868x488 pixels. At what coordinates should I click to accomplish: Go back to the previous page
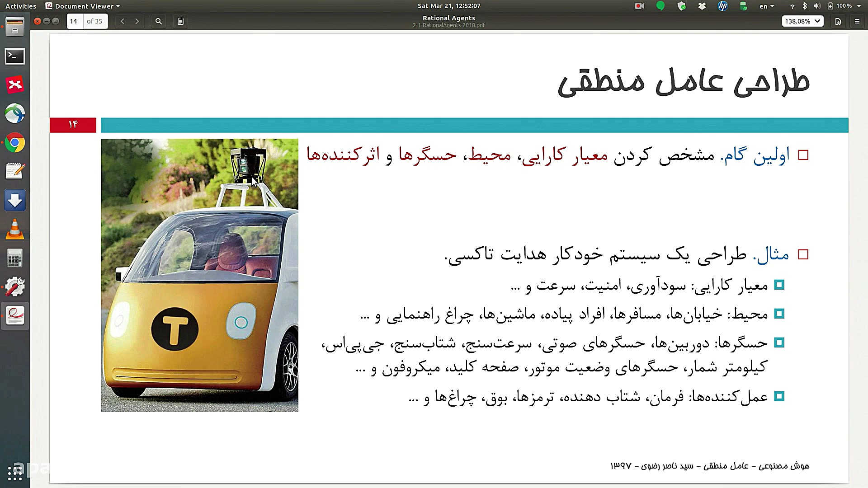(x=123, y=21)
